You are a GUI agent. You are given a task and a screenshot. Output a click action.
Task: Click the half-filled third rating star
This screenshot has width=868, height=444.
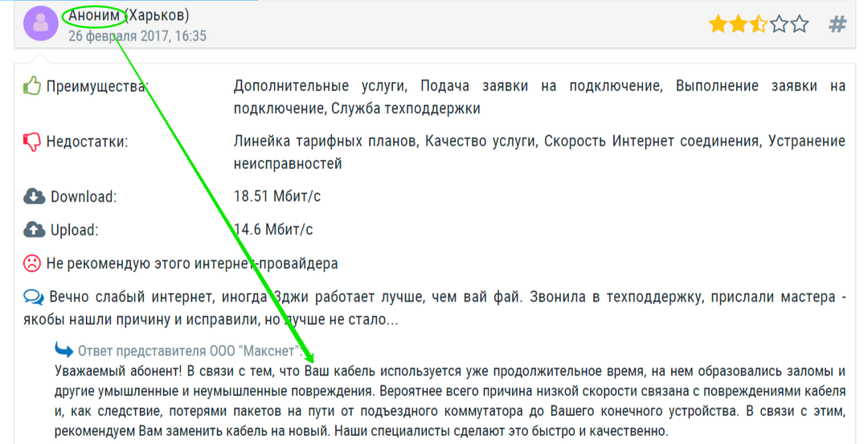pyautogui.click(x=758, y=24)
